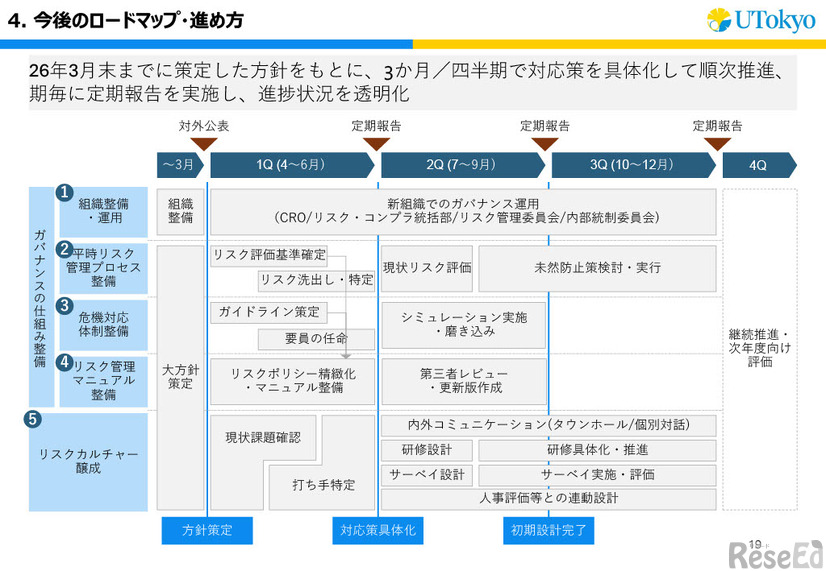The image size is (826, 571).
Task: Click the リスクカルチャー醸成 label
Action: [88, 461]
